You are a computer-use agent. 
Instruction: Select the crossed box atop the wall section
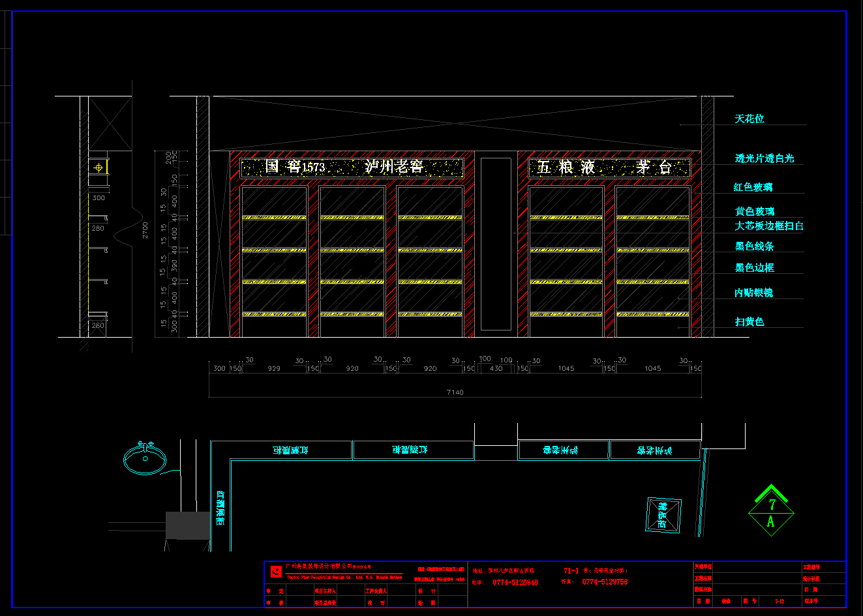110,125
